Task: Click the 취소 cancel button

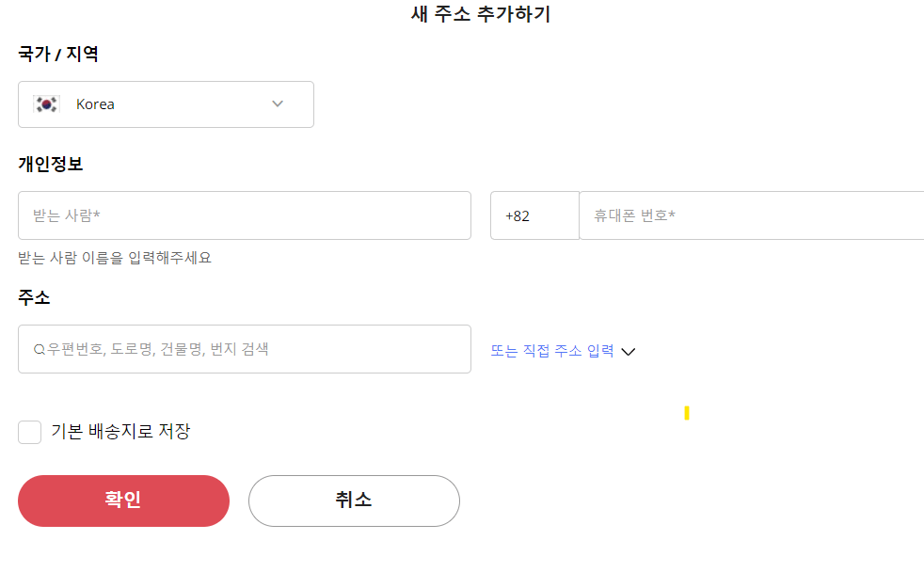Action: point(354,501)
